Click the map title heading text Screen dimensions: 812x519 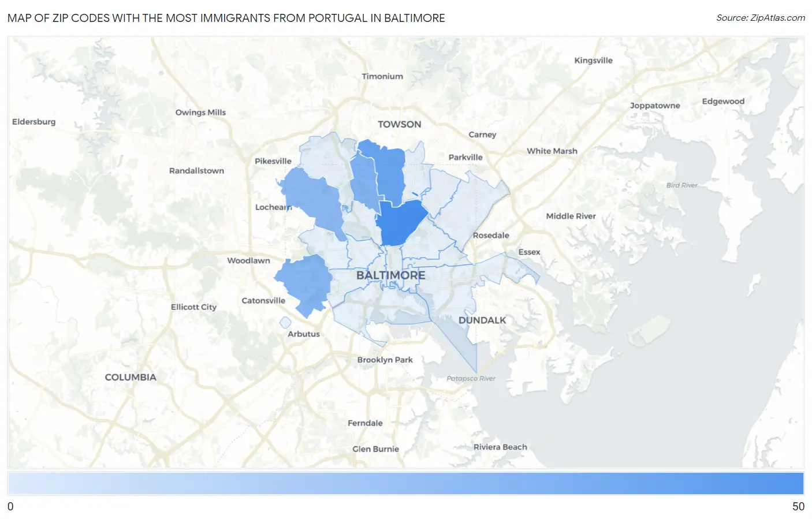pyautogui.click(x=226, y=18)
